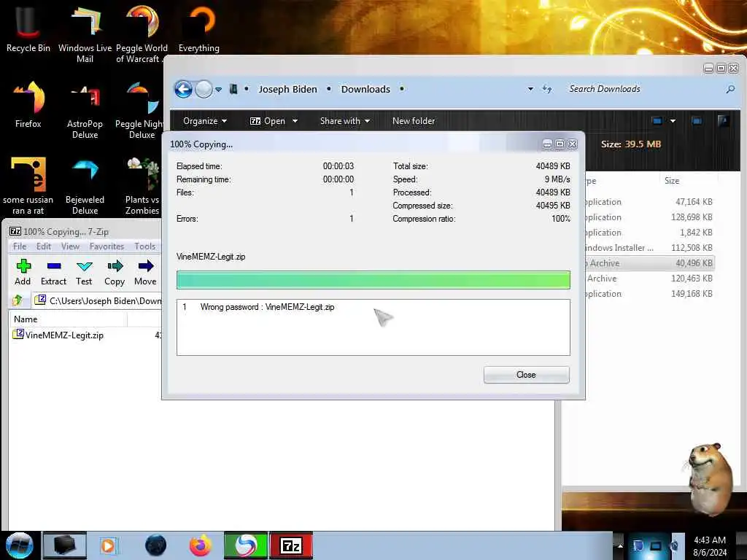Open the AstroPop Deluxe desktop icon
This screenshot has height=560, width=747.
(x=85, y=111)
